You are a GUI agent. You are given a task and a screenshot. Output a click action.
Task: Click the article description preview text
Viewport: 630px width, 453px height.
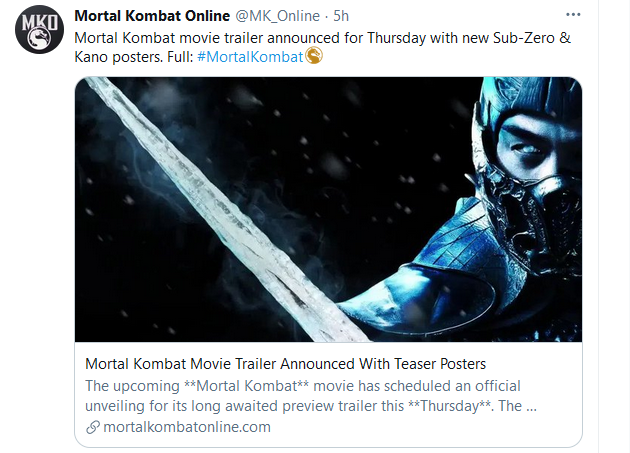click(310, 396)
